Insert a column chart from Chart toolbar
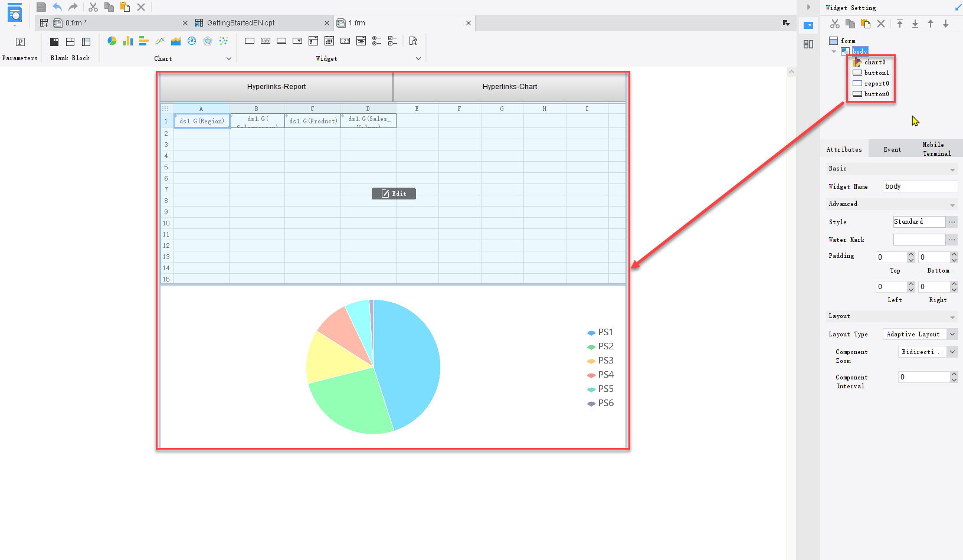963x560 pixels. 128,41
